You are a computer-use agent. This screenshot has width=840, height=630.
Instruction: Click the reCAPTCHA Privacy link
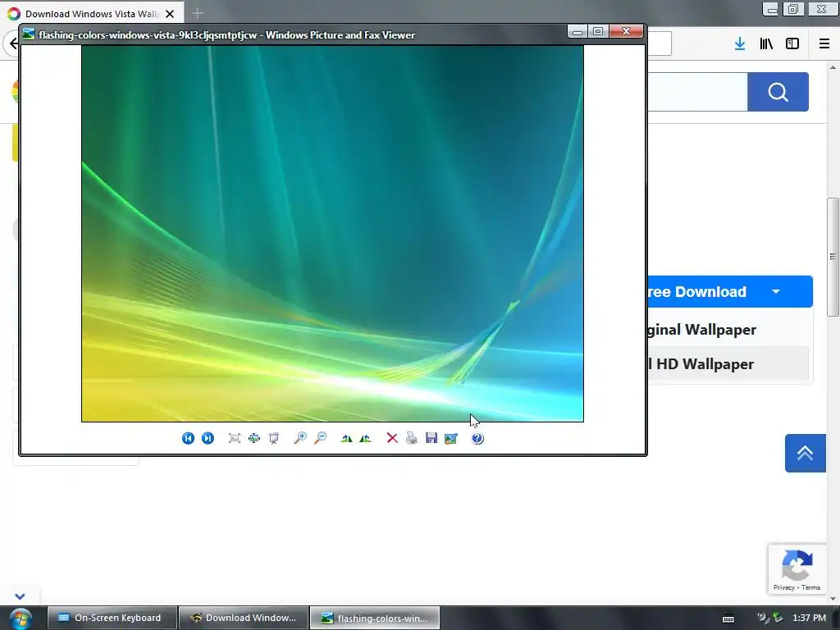[783, 587]
